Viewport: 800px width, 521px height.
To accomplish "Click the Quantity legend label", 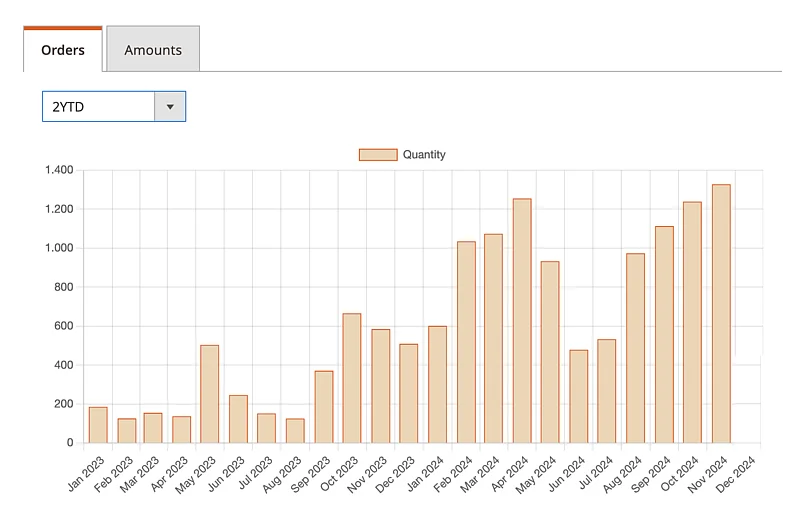I will coord(424,155).
